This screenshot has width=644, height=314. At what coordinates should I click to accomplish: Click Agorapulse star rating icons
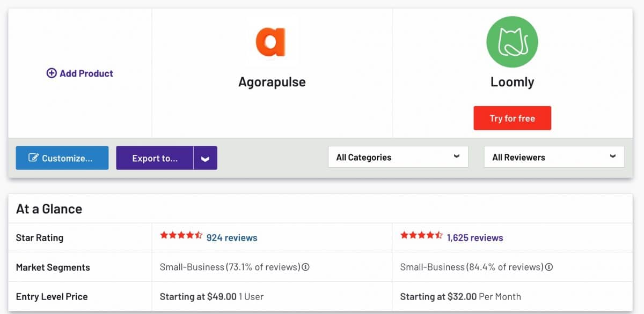coord(181,235)
